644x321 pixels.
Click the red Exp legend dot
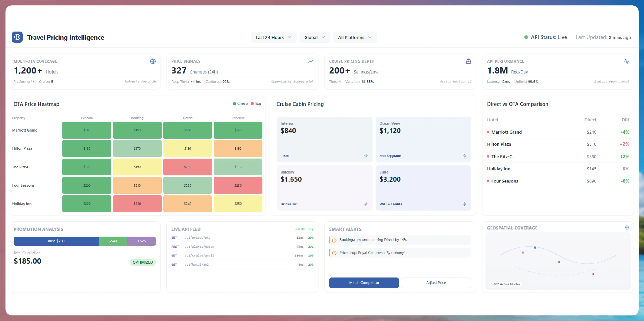click(252, 104)
